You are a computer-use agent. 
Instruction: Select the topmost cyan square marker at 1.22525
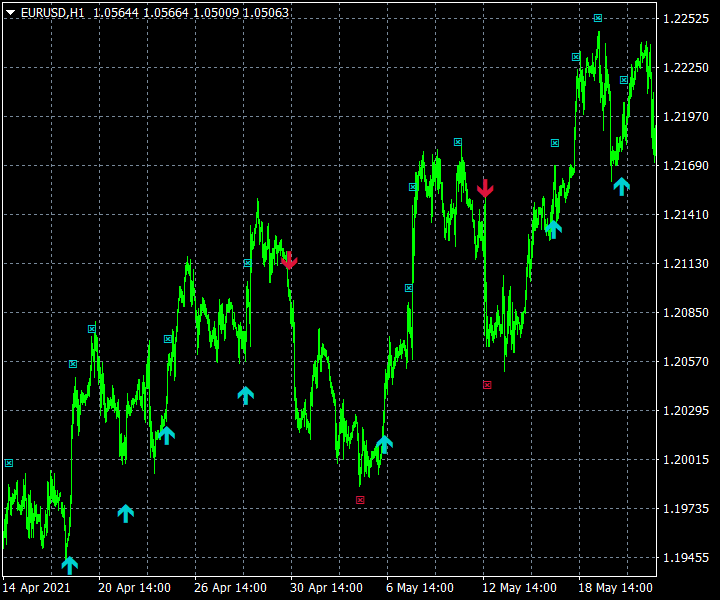(x=597, y=18)
